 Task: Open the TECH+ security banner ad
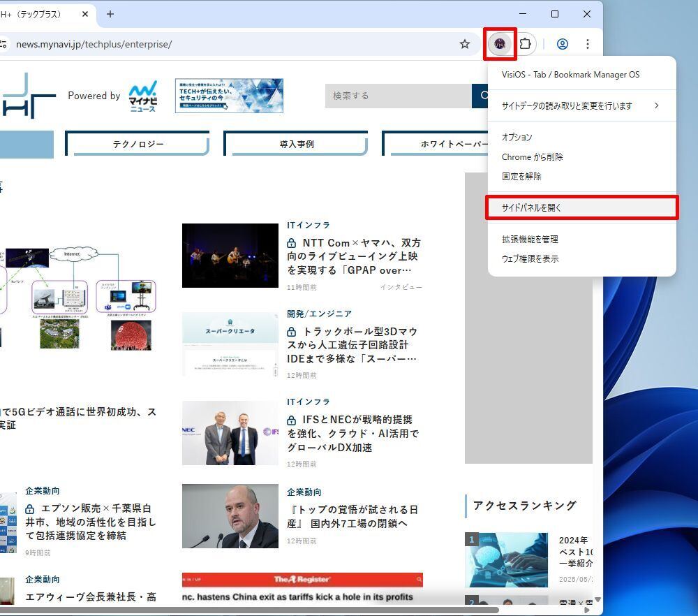(229, 96)
